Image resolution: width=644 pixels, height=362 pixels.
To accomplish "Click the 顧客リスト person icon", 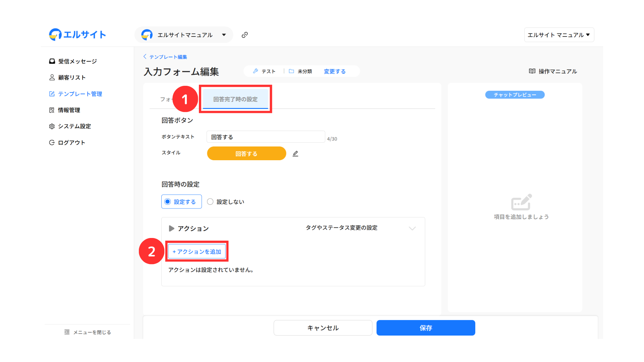I will click(52, 77).
